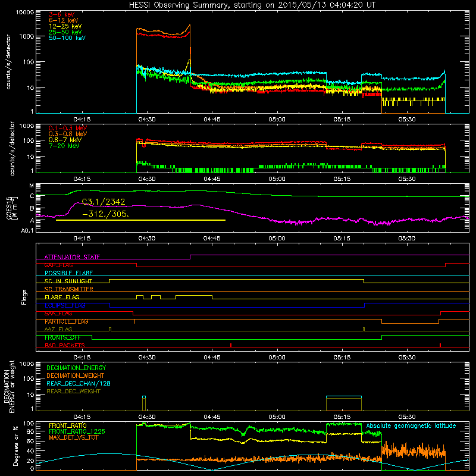The image size is (476, 476).
Task: Click the 04:15 tick under the top panel
Action: click(82, 120)
